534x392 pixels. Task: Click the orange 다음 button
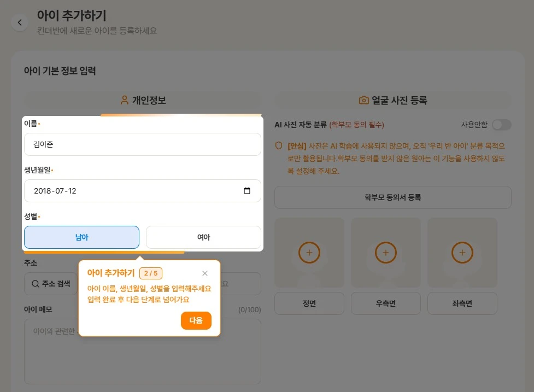click(196, 320)
